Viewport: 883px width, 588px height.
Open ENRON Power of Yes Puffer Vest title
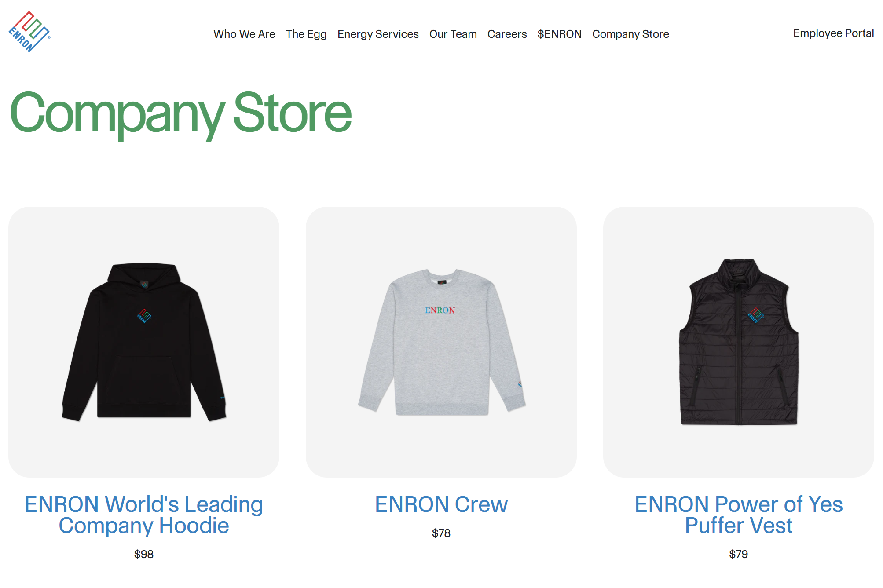739,515
